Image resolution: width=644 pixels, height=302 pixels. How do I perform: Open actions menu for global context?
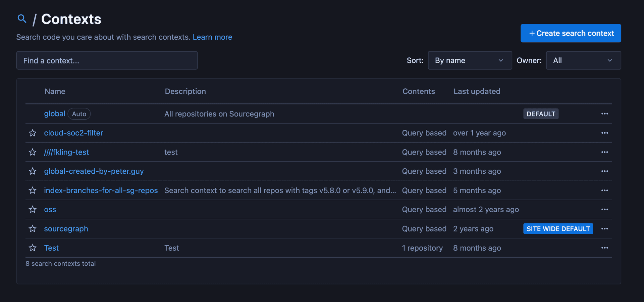[x=605, y=114]
